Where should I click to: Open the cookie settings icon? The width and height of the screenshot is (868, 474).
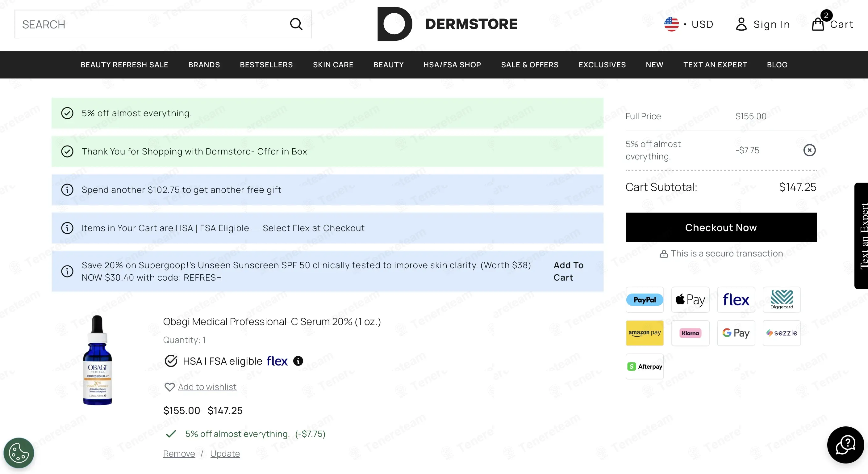click(x=19, y=453)
